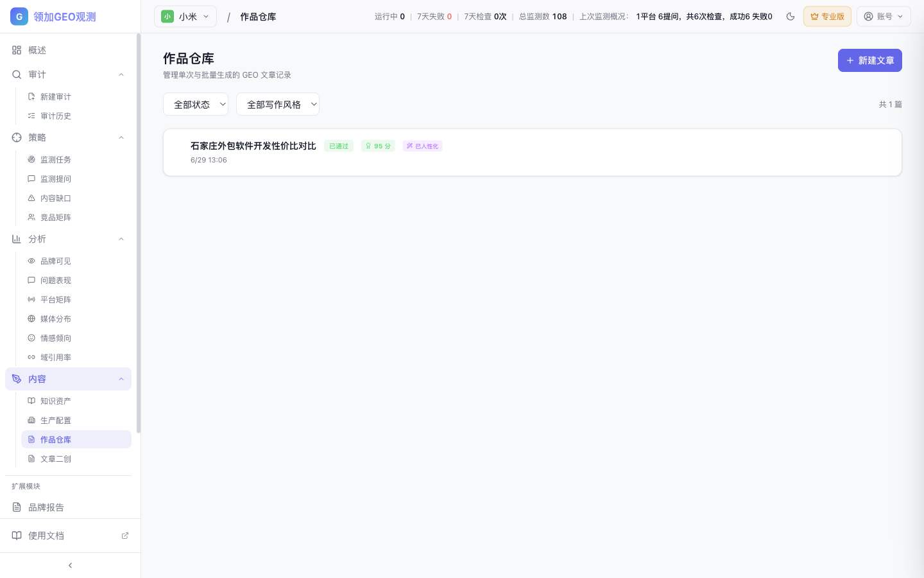This screenshot has width=924, height=578.
Task: Click the crown icon on 专业版
Action: (814, 17)
